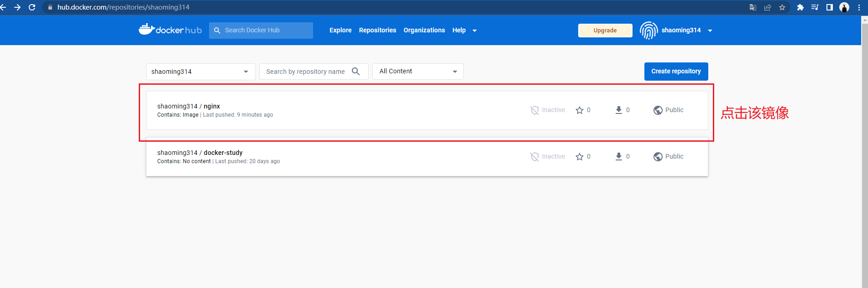Click the download icon on docker-study row
This screenshot has height=288, width=868.
[619, 157]
